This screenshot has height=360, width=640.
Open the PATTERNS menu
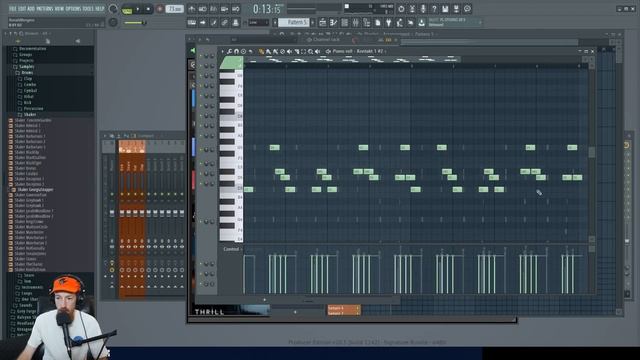tap(45, 9)
